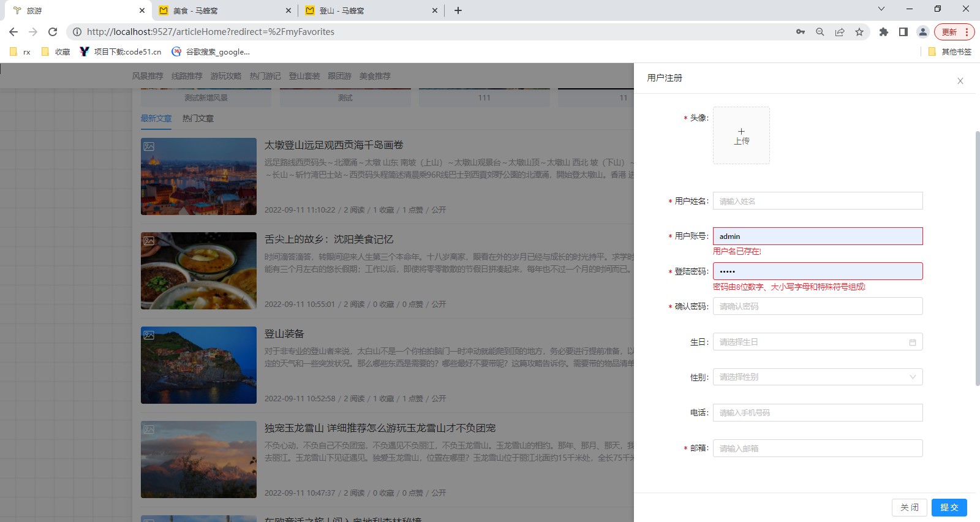Select the 热门文章 tab

tap(198, 118)
